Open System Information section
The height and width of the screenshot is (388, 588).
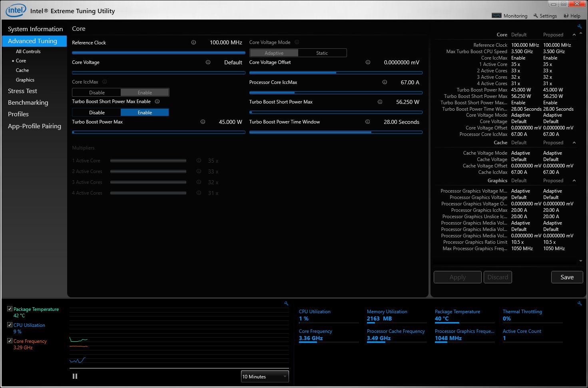35,29
